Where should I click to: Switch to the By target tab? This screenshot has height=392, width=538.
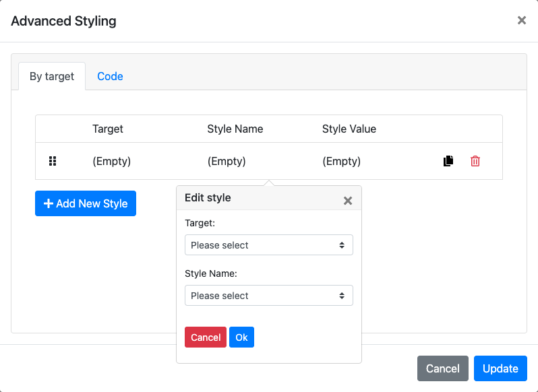(x=52, y=76)
